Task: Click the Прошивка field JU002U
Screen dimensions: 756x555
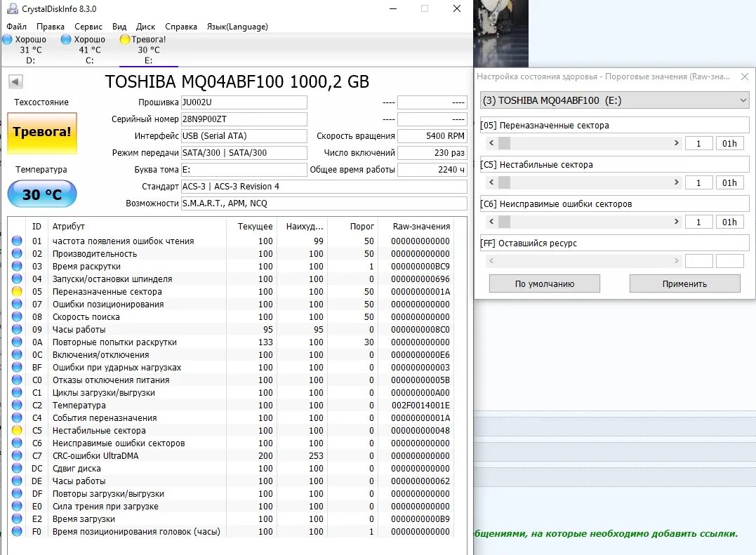Action: [244, 102]
